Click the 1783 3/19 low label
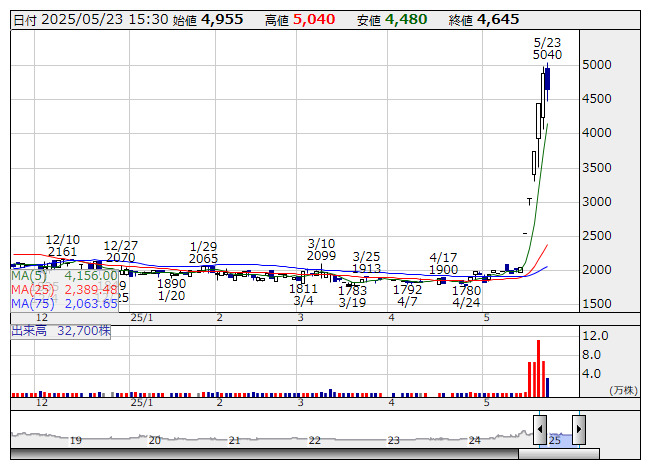The image size is (653, 470). click(352, 296)
